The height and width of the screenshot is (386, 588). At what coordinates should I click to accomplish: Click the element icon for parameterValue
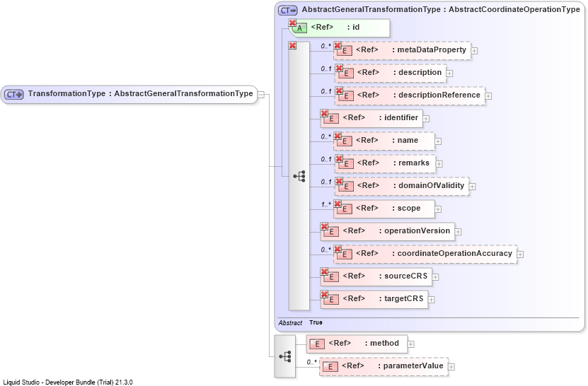point(330,366)
